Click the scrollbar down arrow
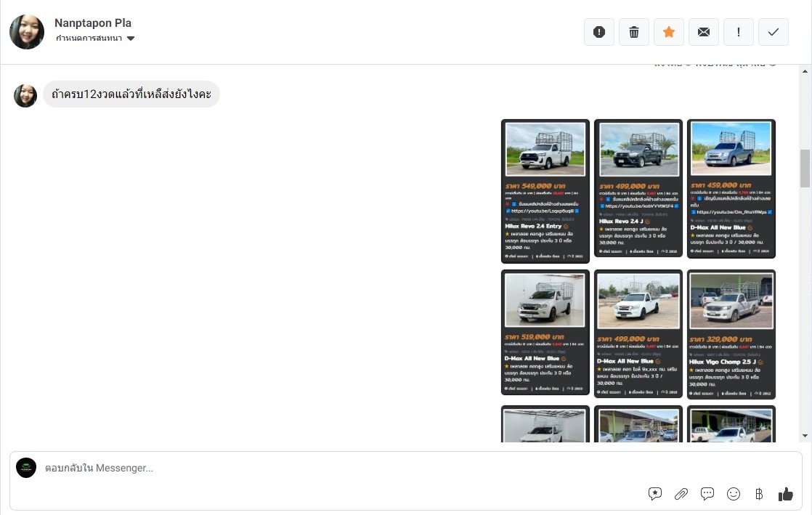This screenshot has height=515, width=812. 805,436
